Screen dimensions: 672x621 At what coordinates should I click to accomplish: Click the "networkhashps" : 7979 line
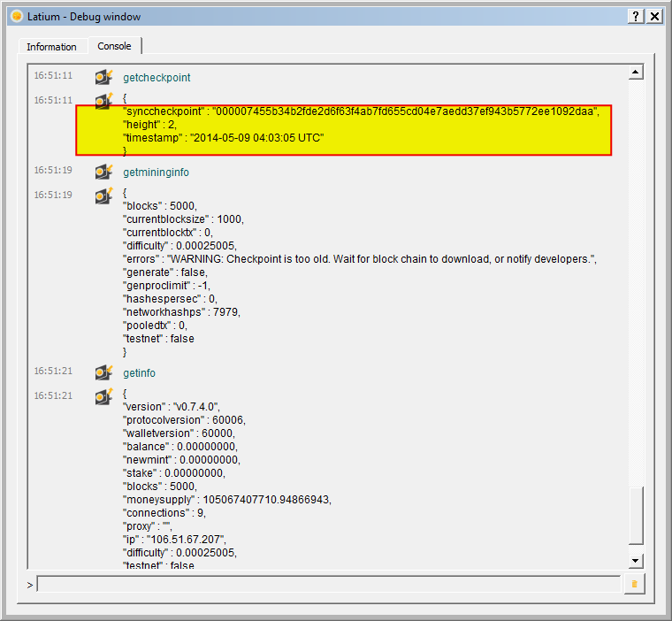point(181,312)
